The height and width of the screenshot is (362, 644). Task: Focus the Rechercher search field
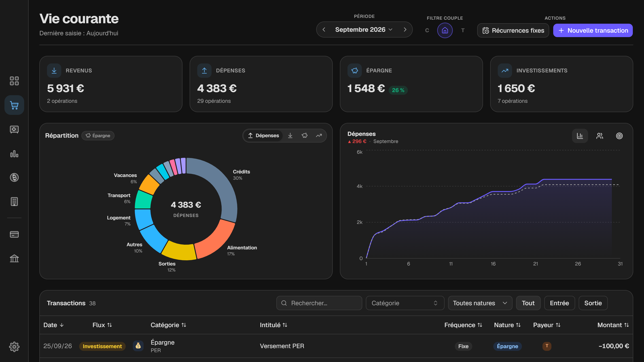pyautogui.click(x=319, y=303)
